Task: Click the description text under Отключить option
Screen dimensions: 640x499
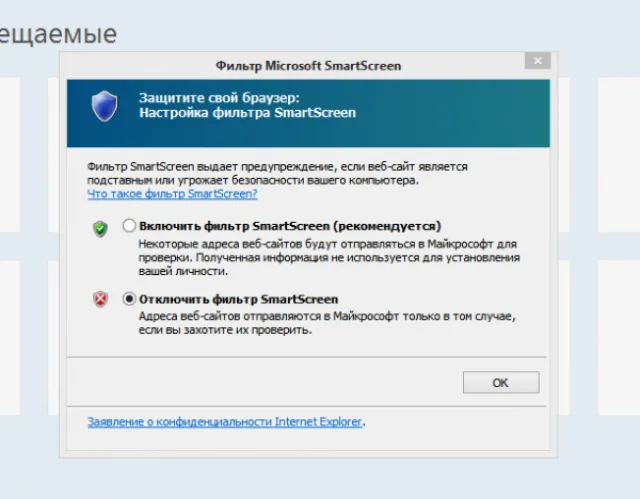Action: coord(327,323)
